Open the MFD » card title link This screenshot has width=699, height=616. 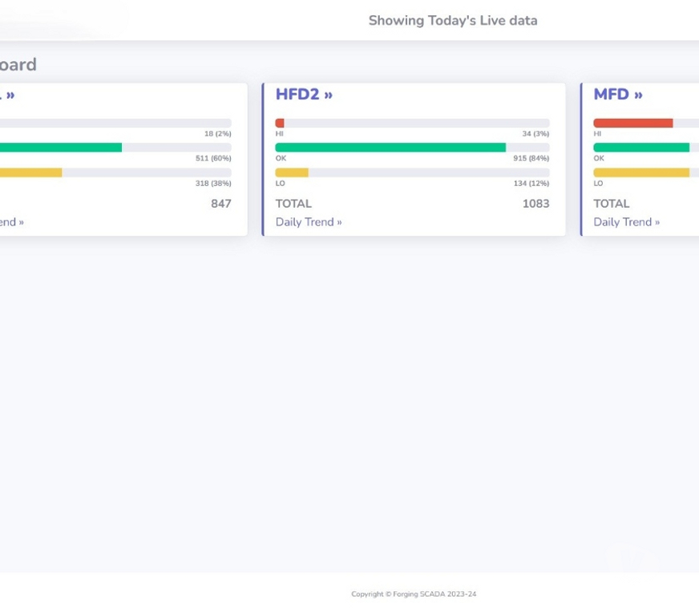pyautogui.click(x=617, y=95)
